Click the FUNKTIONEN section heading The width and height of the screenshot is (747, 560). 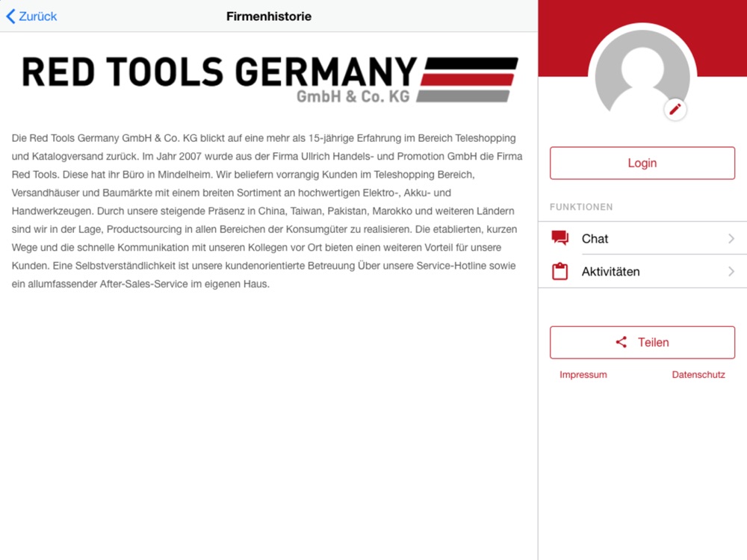pos(581,207)
